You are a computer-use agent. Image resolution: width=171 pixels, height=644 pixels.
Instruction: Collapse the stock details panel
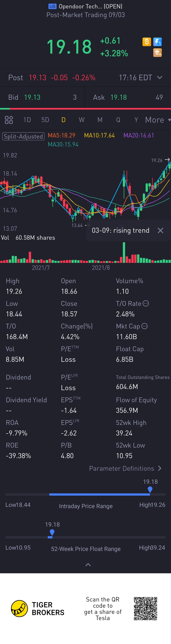tap(88, 565)
